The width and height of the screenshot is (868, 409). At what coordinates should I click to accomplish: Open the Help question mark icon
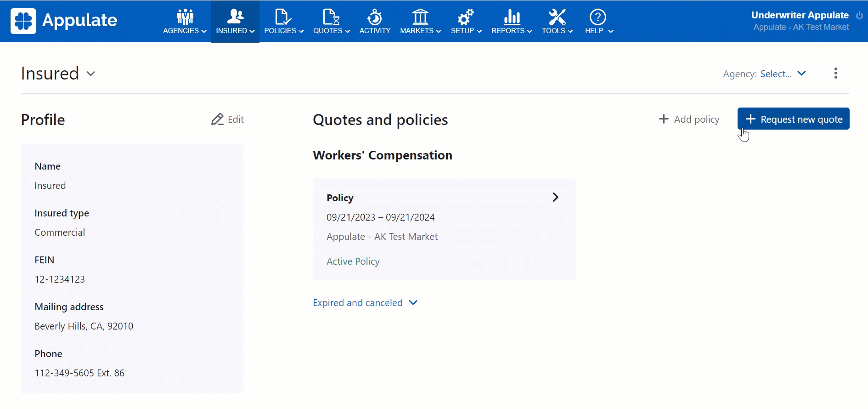[597, 17]
